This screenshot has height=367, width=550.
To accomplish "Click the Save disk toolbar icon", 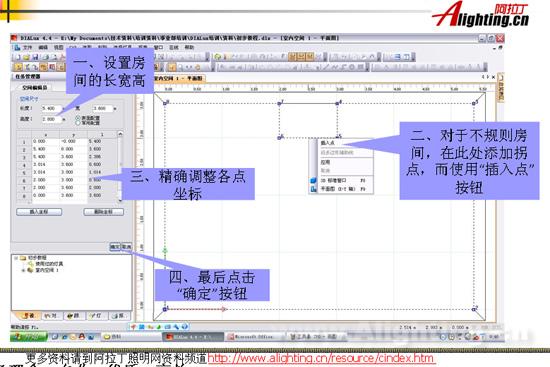I will 35,57.
